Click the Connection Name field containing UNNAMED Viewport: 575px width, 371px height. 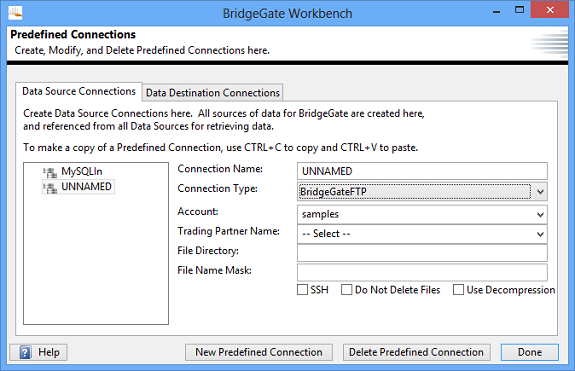(422, 171)
